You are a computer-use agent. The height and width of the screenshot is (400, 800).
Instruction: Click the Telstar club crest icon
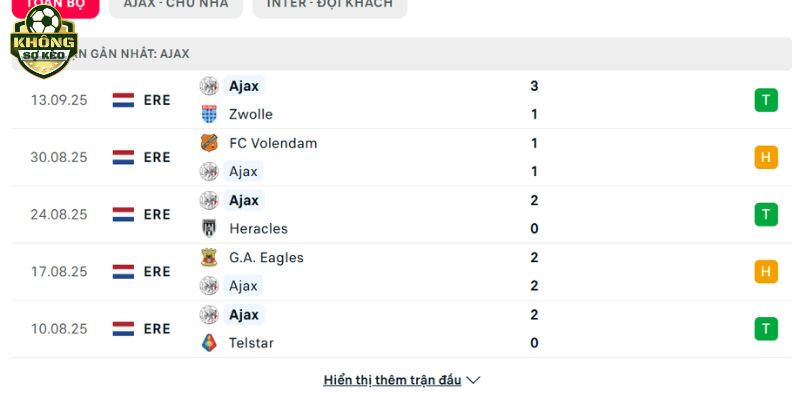pos(209,343)
